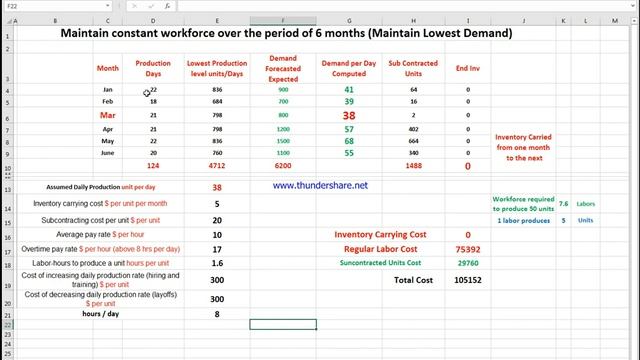640x360 pixels.
Task: Select hours / day value 8
Action: coord(217,314)
